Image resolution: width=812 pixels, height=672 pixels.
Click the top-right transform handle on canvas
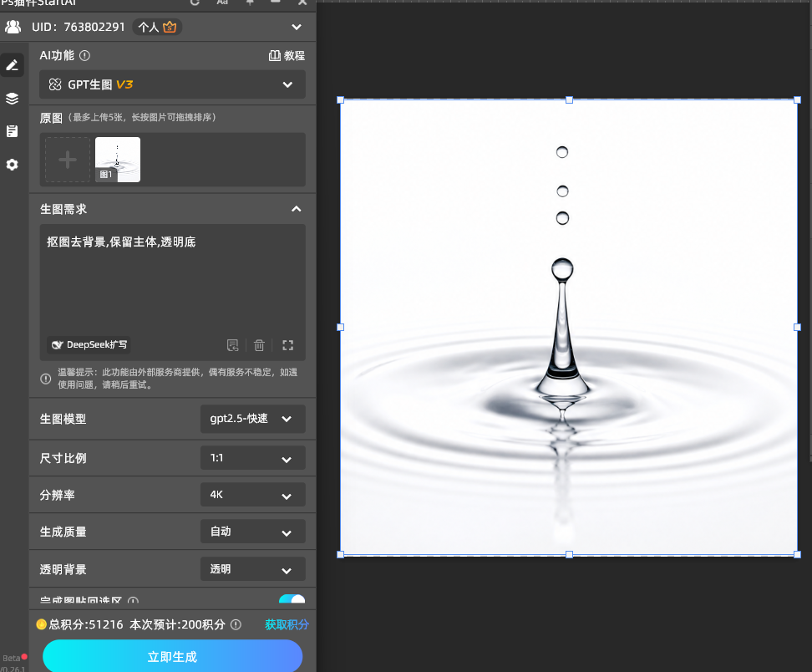pos(797,100)
